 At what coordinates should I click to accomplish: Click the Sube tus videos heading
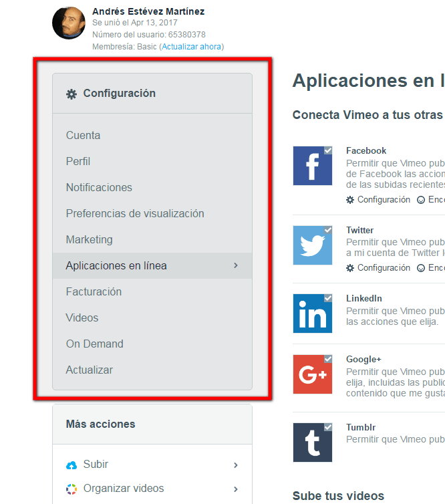click(x=338, y=495)
